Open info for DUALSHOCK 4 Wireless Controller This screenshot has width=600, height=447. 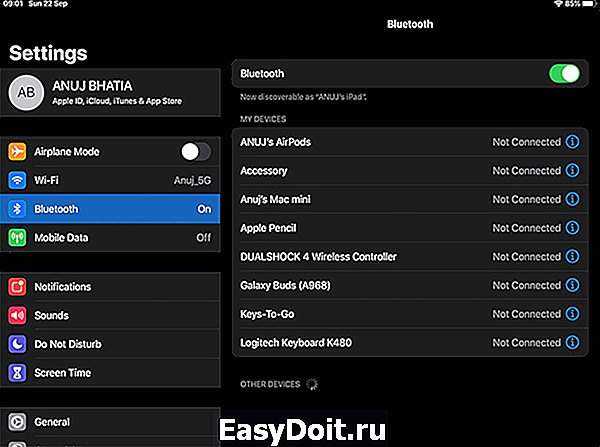[572, 256]
